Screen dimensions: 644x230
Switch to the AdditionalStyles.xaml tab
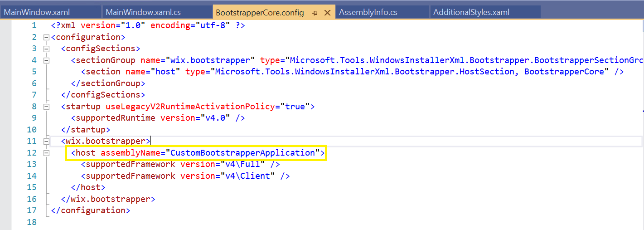pos(485,12)
